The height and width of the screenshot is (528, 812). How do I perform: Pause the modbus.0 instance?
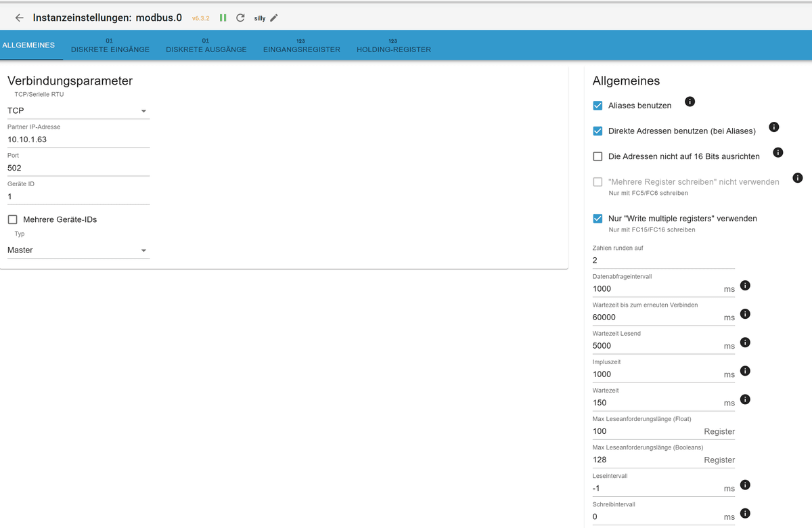click(223, 18)
